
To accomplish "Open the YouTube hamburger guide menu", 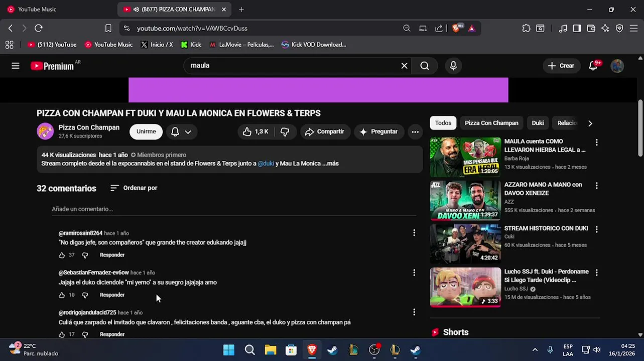I will tap(16, 66).
